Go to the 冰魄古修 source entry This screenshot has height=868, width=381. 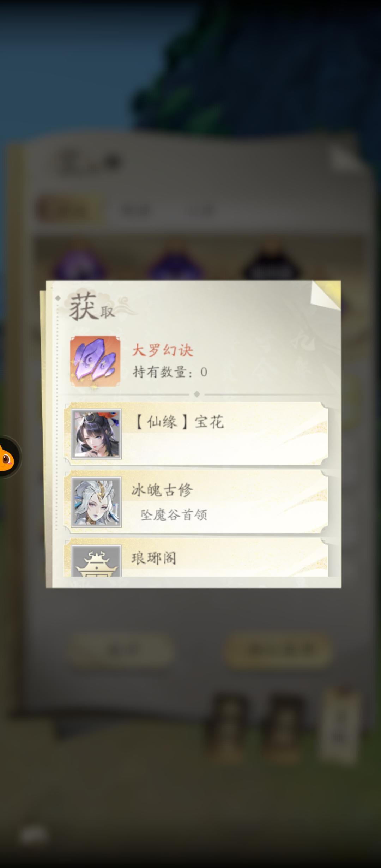click(196, 502)
